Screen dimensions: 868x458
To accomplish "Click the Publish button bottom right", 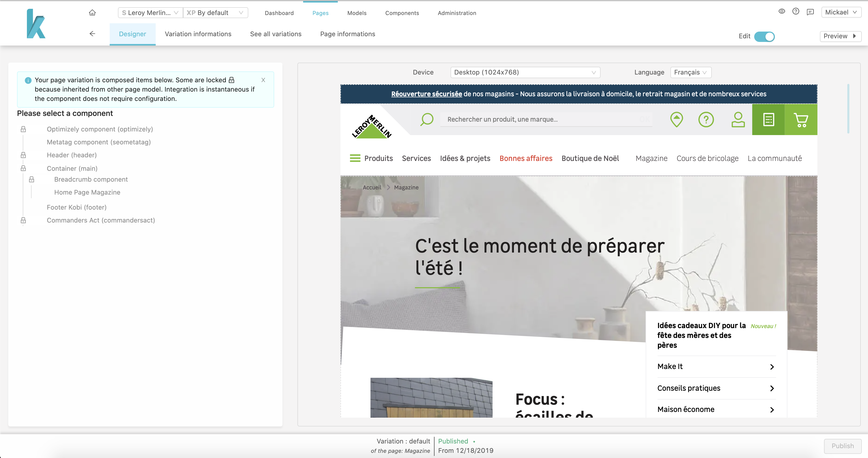I will (842, 445).
